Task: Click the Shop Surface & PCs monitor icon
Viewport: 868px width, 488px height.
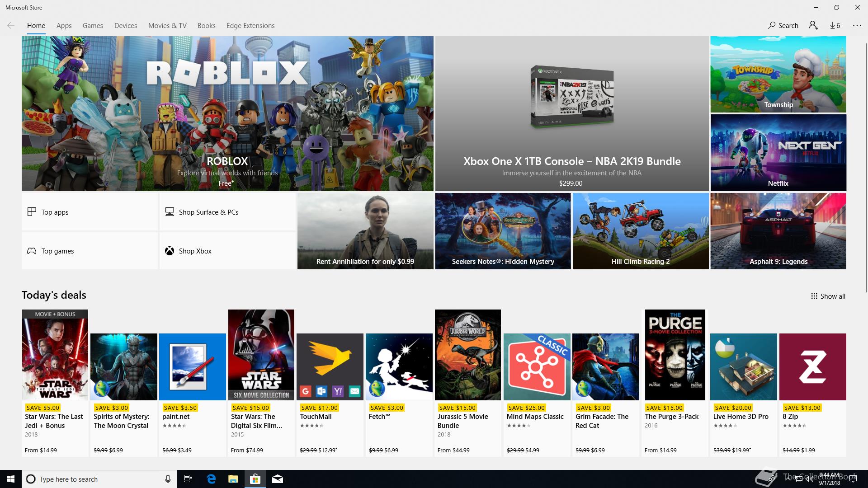Action: pos(170,212)
